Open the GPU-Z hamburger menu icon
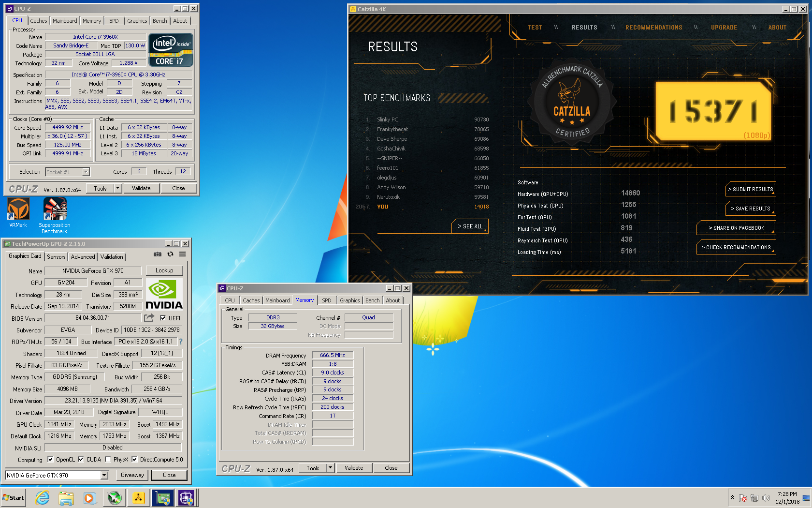812x508 pixels. [x=183, y=254]
